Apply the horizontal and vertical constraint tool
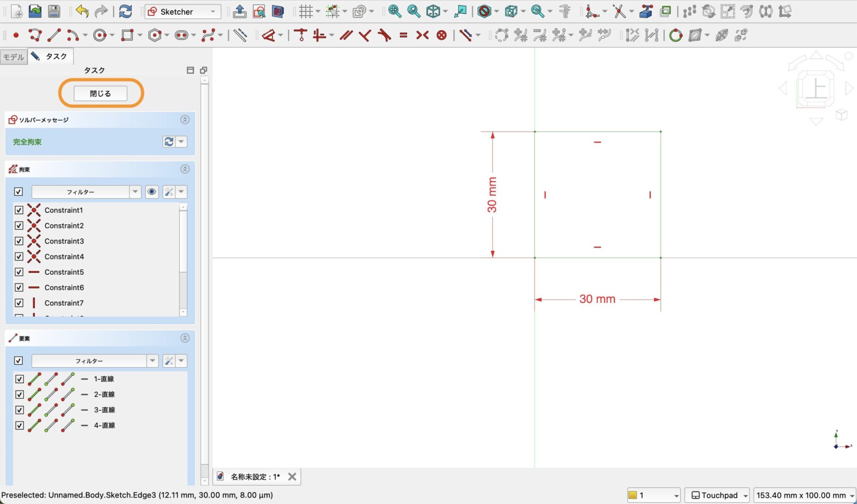The image size is (857, 504). click(x=319, y=35)
